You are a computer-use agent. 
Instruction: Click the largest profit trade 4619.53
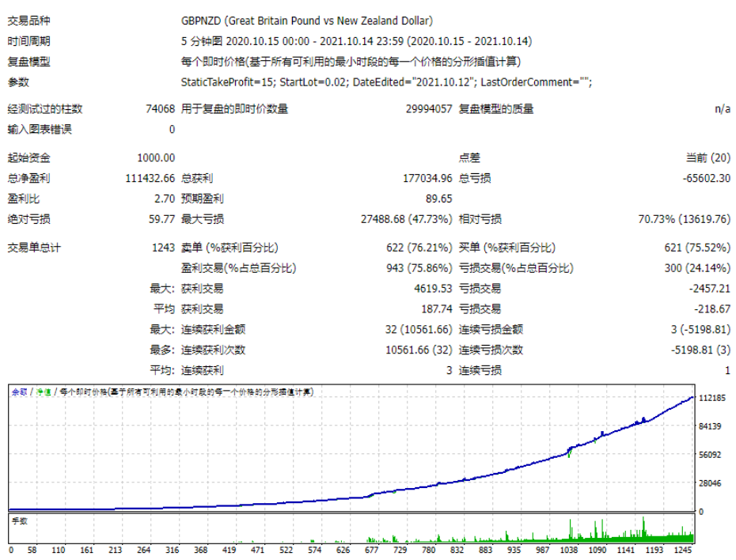[433, 289]
